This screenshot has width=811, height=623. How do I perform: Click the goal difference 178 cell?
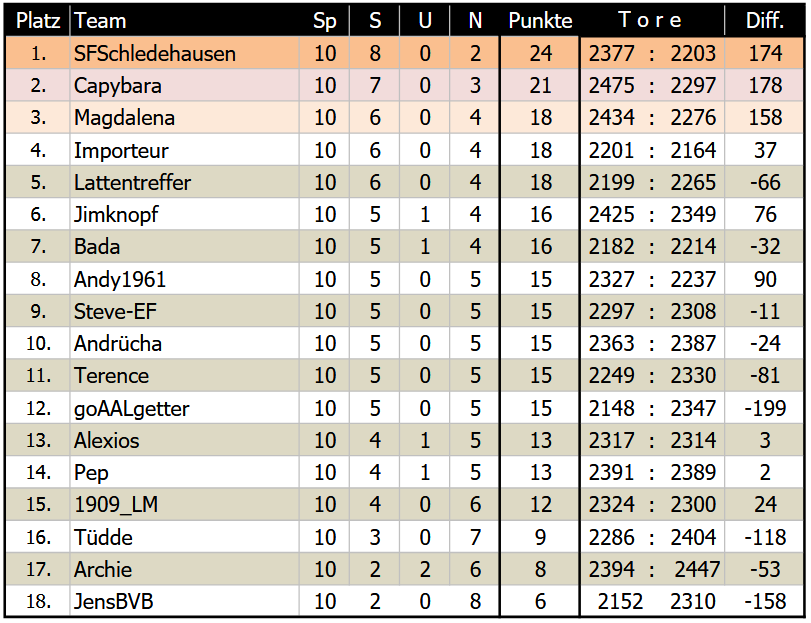pyautogui.click(x=765, y=86)
